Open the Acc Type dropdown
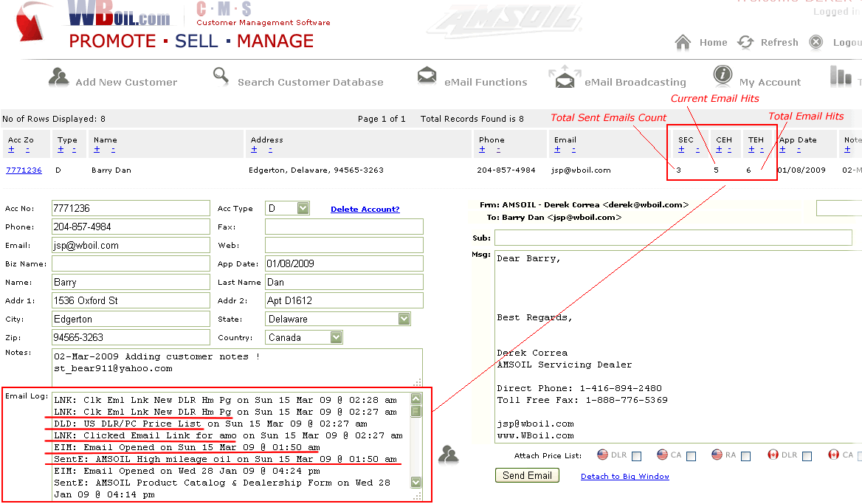The height and width of the screenshot is (504, 862). click(303, 208)
